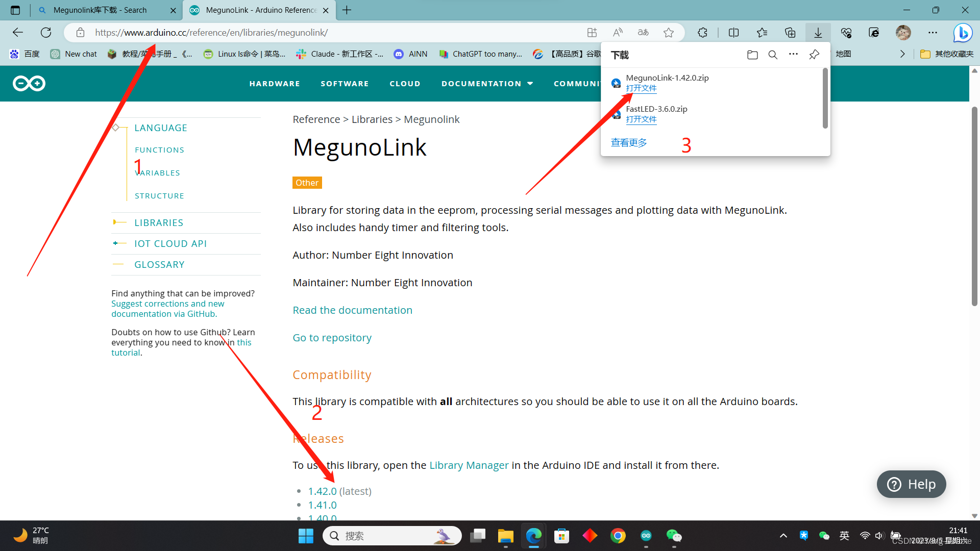
Task: Open the Hardware menu item
Action: click(x=275, y=84)
